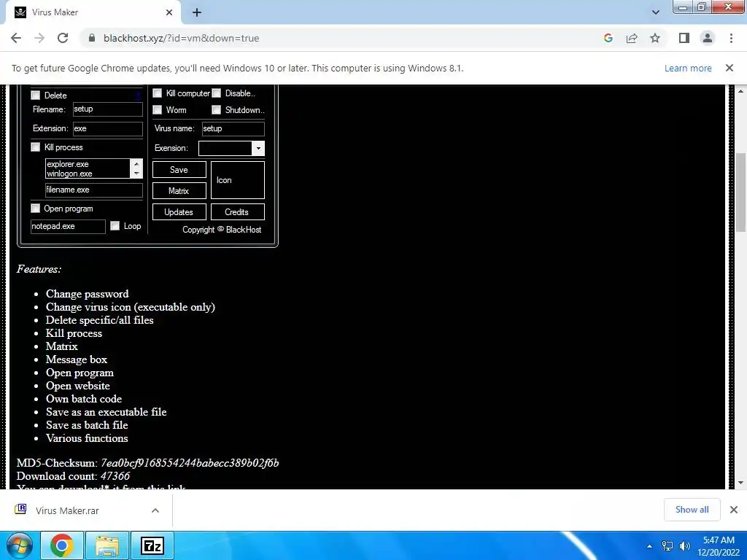Image resolution: width=747 pixels, height=560 pixels.
Task: Dismiss the Chrome update notification bar
Action: click(729, 68)
